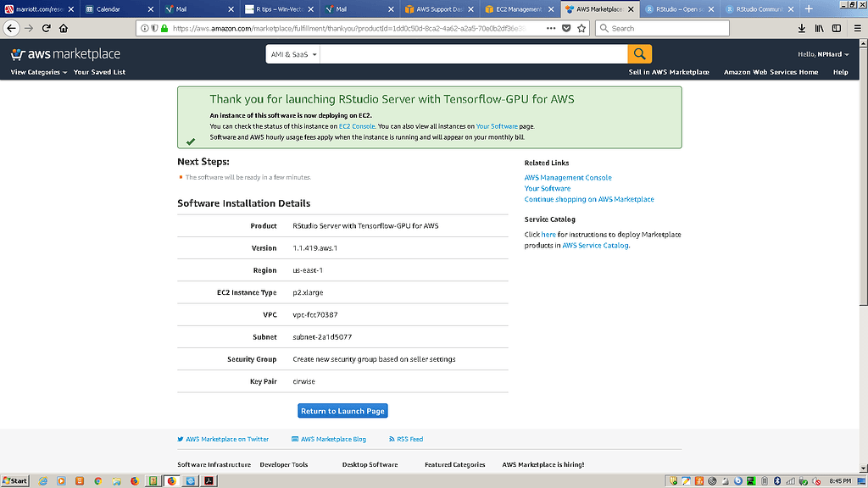Open Internet Explorer from the taskbar
868x488 pixels.
(x=42, y=481)
